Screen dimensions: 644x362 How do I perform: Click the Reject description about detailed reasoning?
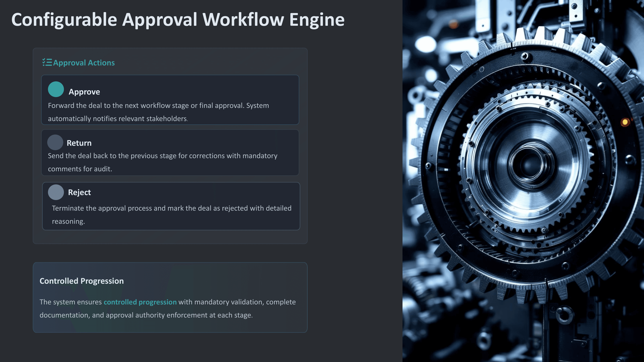click(x=171, y=215)
